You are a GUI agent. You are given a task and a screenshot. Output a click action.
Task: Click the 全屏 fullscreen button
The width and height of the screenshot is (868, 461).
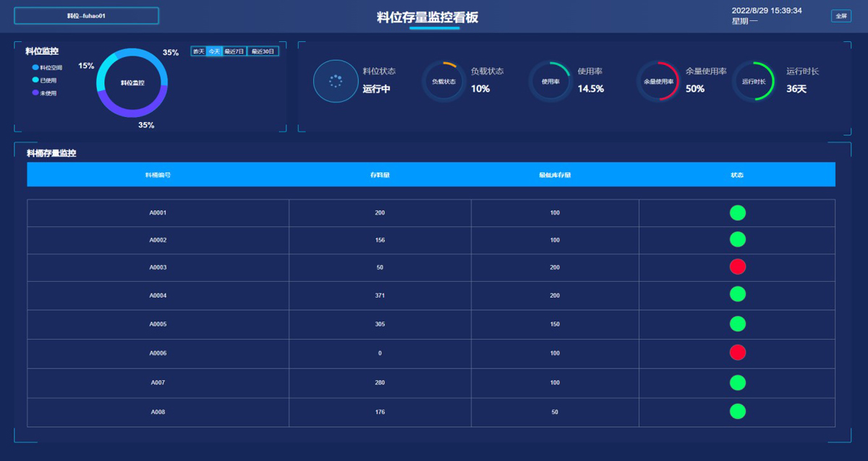click(841, 16)
